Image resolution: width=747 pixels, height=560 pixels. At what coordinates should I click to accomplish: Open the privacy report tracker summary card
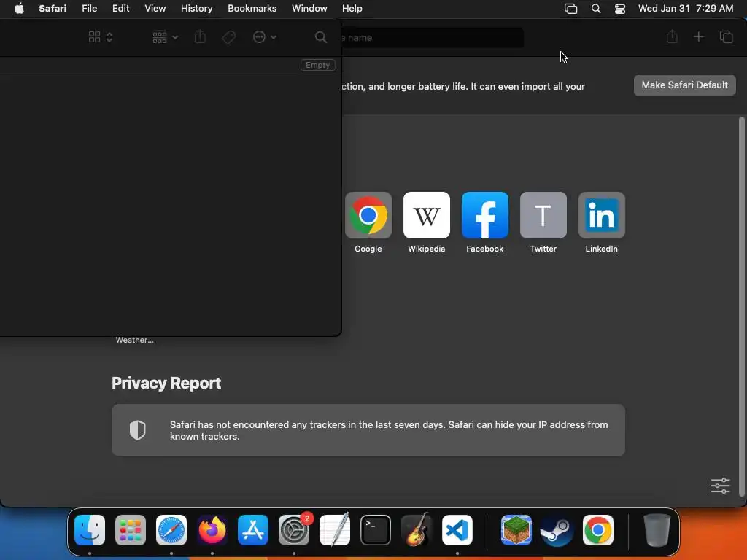click(368, 430)
